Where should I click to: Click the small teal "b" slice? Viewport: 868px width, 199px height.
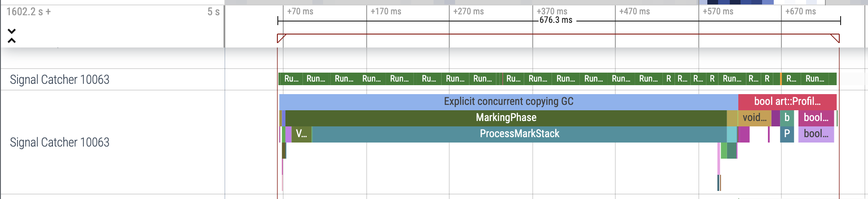click(x=787, y=118)
